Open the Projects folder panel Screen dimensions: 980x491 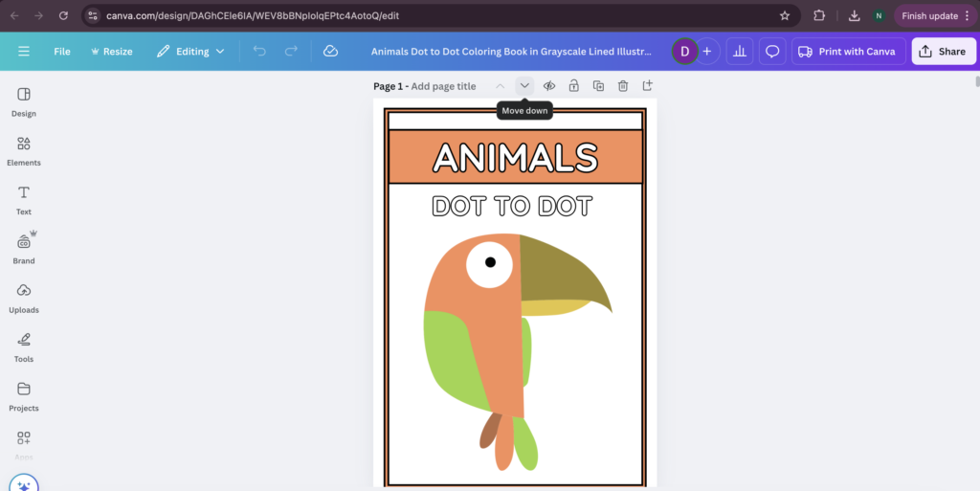(24, 395)
